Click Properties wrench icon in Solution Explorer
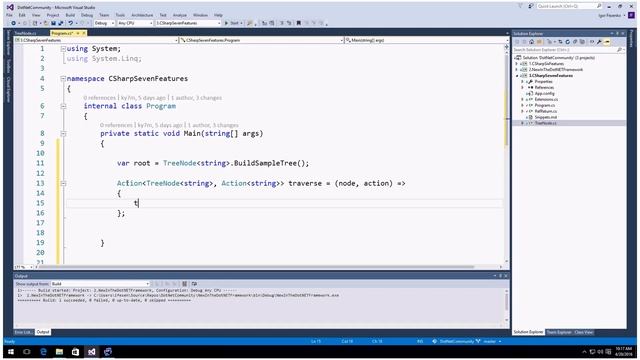Image resolution: width=640 pixels, height=360 pixels. coord(599,42)
